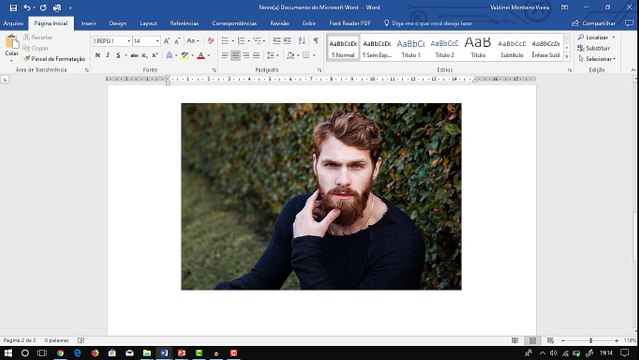Open the font name dropdown
This screenshot has width=639, height=360.
click(129, 41)
